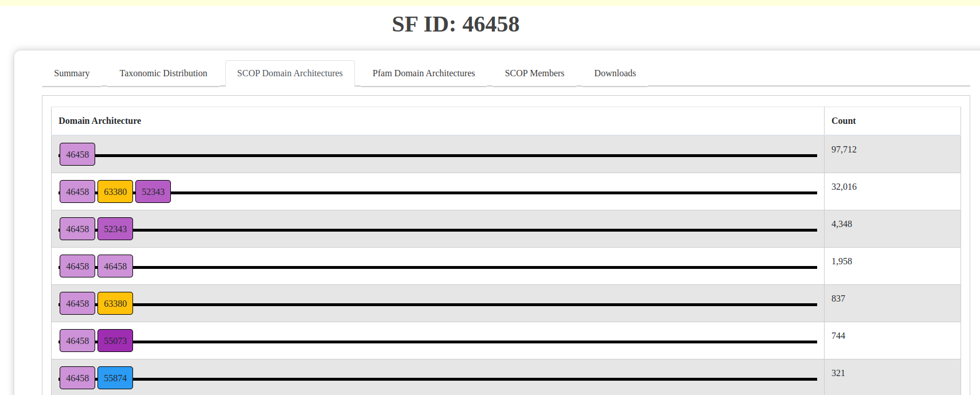Open the Summary tab
Screen dimensions: 980x395
pos(72,73)
